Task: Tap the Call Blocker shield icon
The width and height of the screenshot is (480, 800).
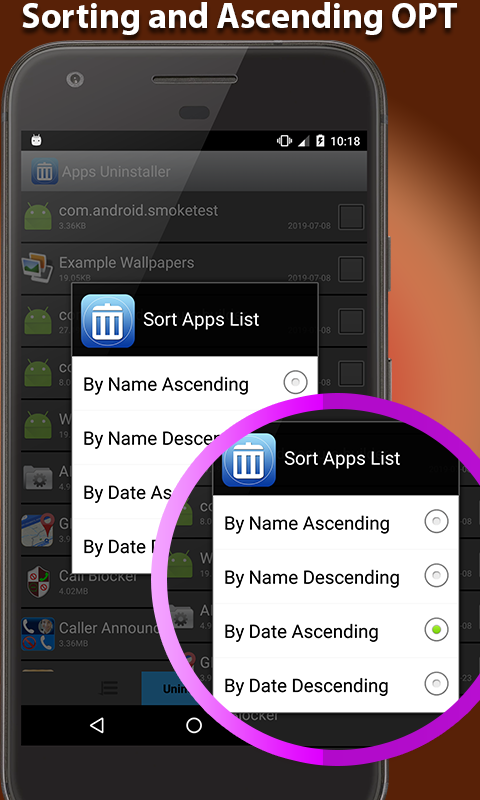Action: [38, 582]
